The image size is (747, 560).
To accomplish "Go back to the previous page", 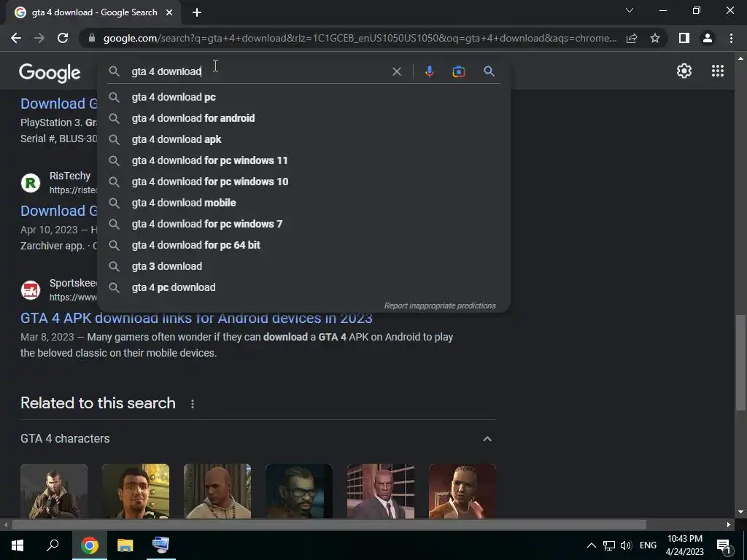I will pos(16,38).
